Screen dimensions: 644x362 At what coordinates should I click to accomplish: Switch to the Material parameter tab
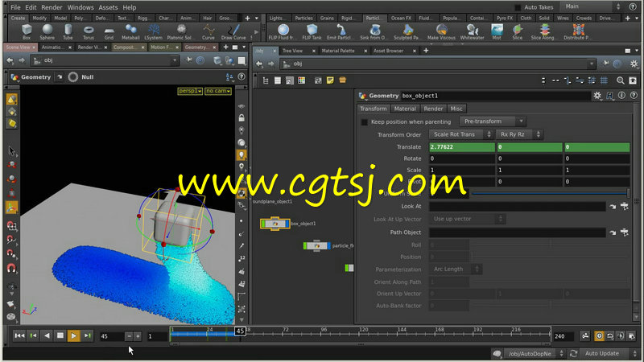pos(405,109)
